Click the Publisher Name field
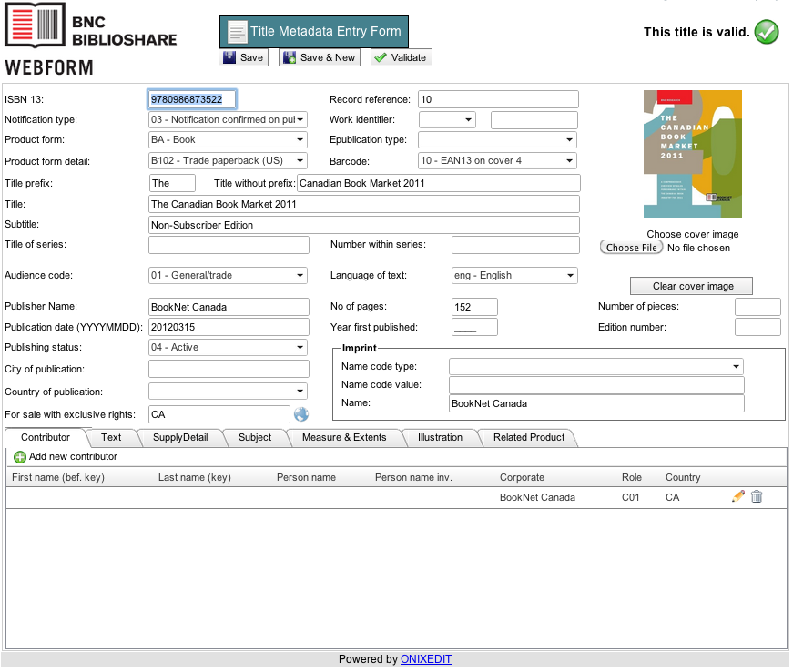The height and width of the screenshot is (672, 793). (229, 308)
